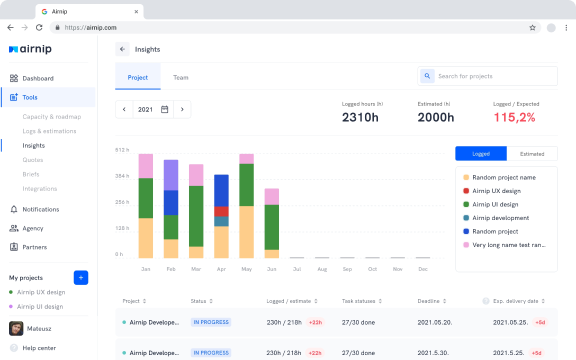The width and height of the screenshot is (576, 360).
Task: Switch to the Team tab
Action: coord(181,78)
